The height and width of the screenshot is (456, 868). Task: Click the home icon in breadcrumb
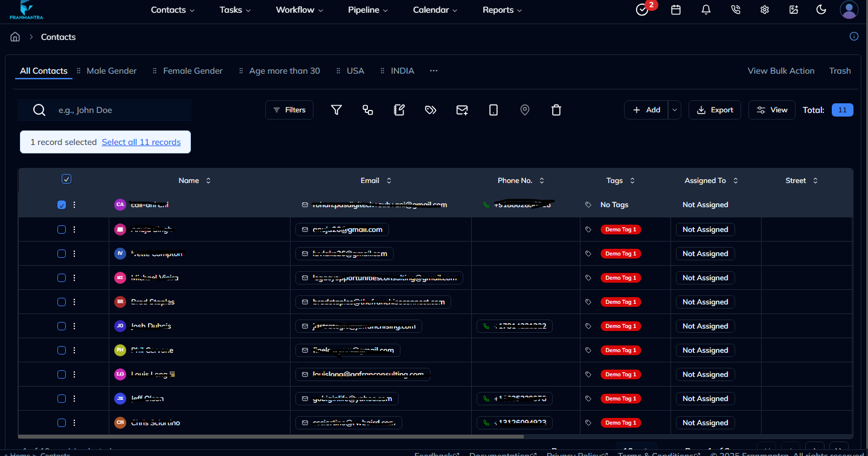click(15, 37)
